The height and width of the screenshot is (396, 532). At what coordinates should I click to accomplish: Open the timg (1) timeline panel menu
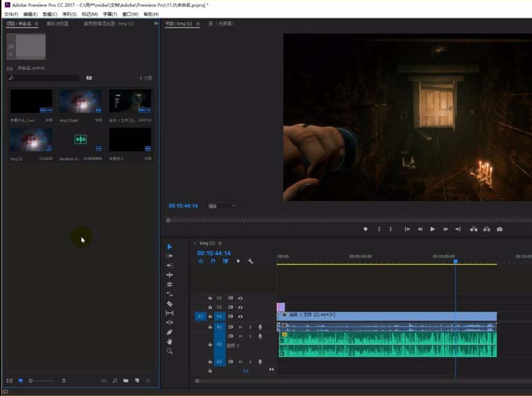click(x=220, y=244)
